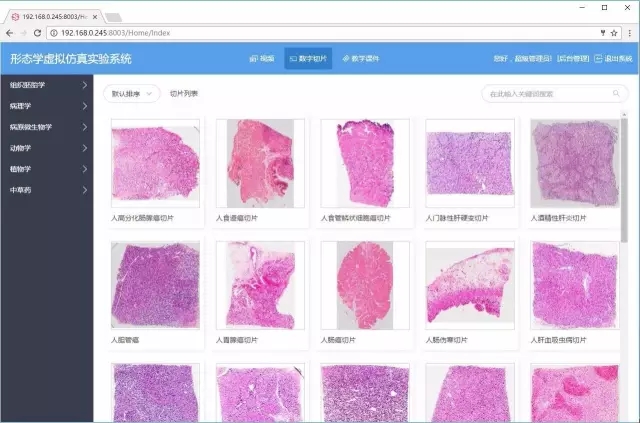
Task: Click the browser back arrow
Action: pos(9,33)
